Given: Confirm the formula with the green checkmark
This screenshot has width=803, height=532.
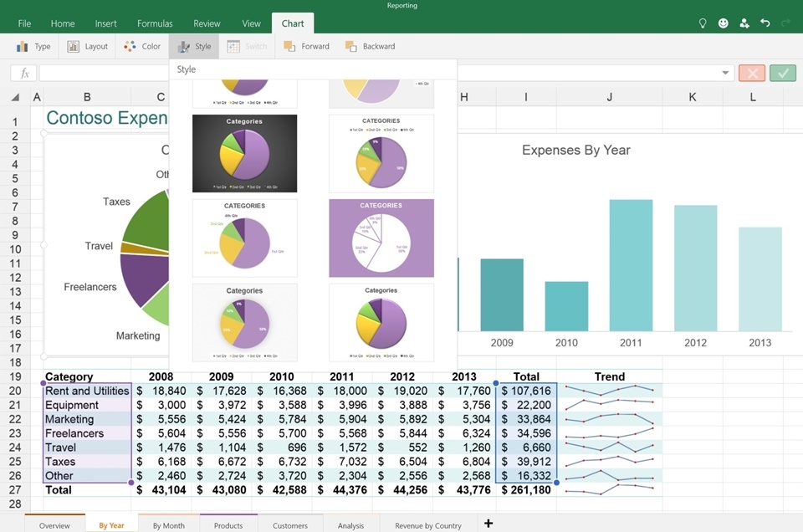Looking at the screenshot, I should tap(782, 73).
